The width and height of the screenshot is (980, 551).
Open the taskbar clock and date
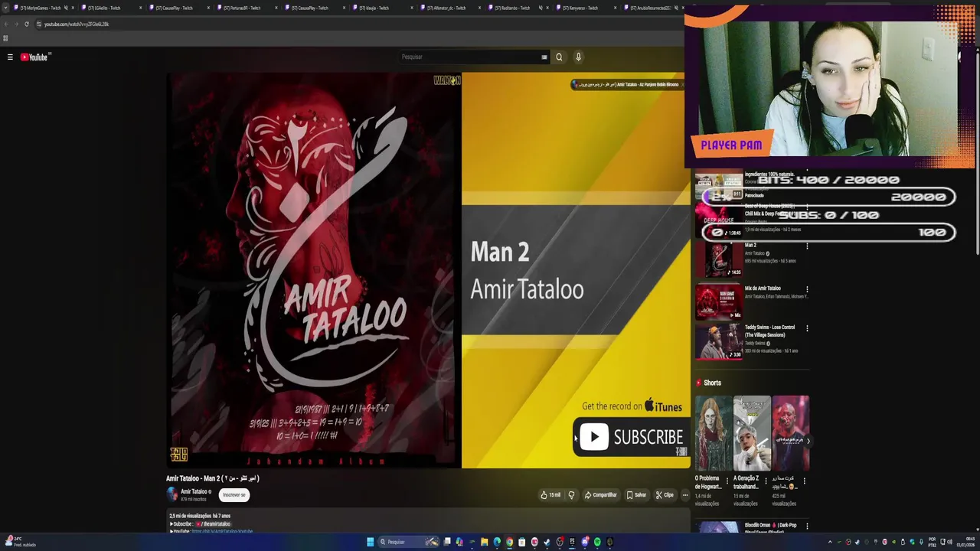click(x=965, y=542)
